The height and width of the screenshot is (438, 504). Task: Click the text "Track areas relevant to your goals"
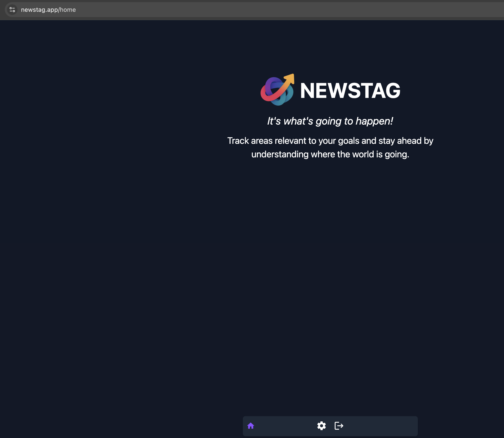pyautogui.click(x=293, y=141)
